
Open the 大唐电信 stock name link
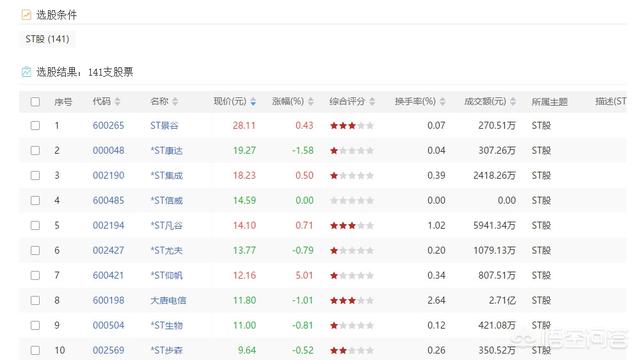point(168,300)
